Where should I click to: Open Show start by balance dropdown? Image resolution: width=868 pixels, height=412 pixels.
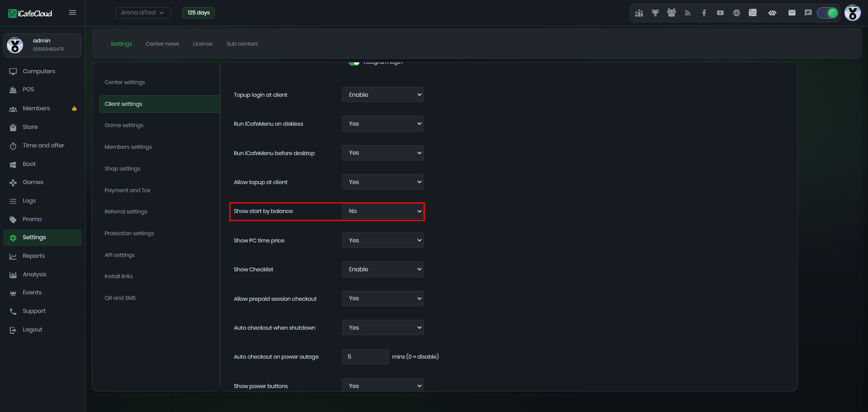pyautogui.click(x=382, y=211)
